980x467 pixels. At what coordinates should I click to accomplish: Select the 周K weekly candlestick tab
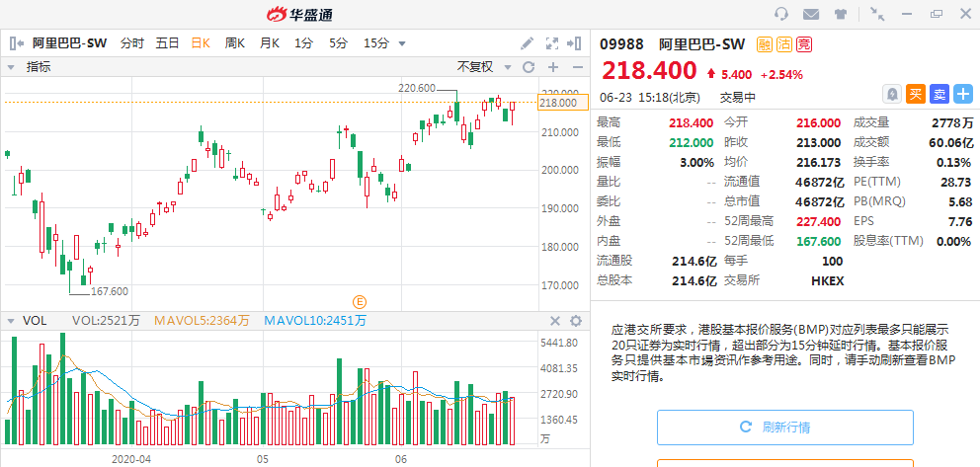point(234,43)
